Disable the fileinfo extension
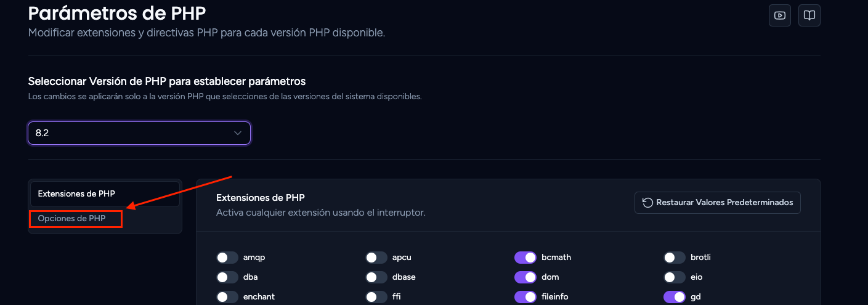 pos(525,297)
